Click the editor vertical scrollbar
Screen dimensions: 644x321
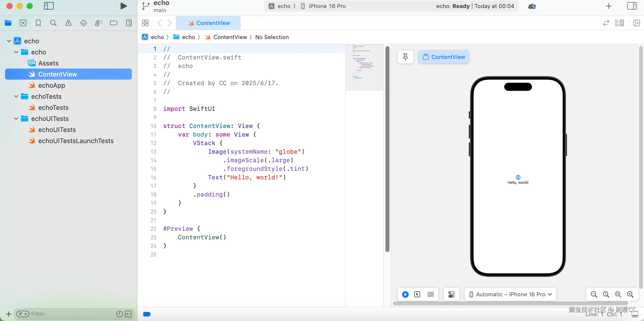click(387, 149)
